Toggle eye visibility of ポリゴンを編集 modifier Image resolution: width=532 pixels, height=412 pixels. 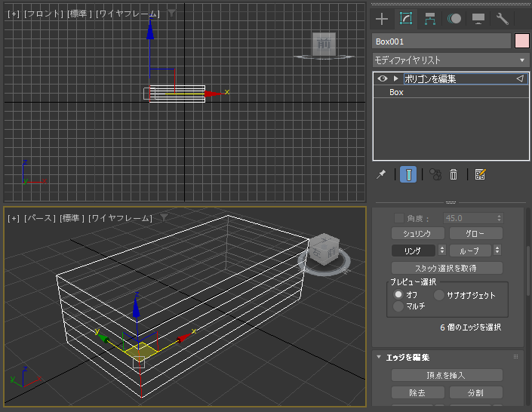point(383,78)
